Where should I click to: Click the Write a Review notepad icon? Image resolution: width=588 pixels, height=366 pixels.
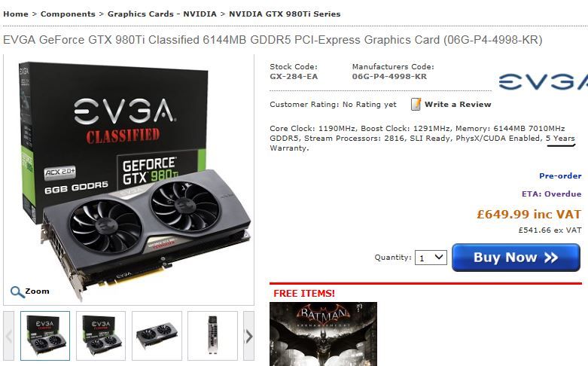416,104
